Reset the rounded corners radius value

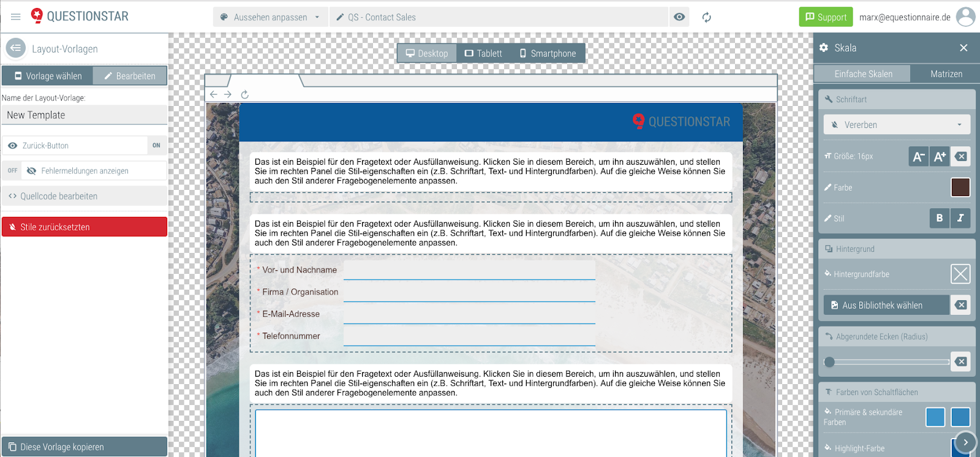coord(960,361)
